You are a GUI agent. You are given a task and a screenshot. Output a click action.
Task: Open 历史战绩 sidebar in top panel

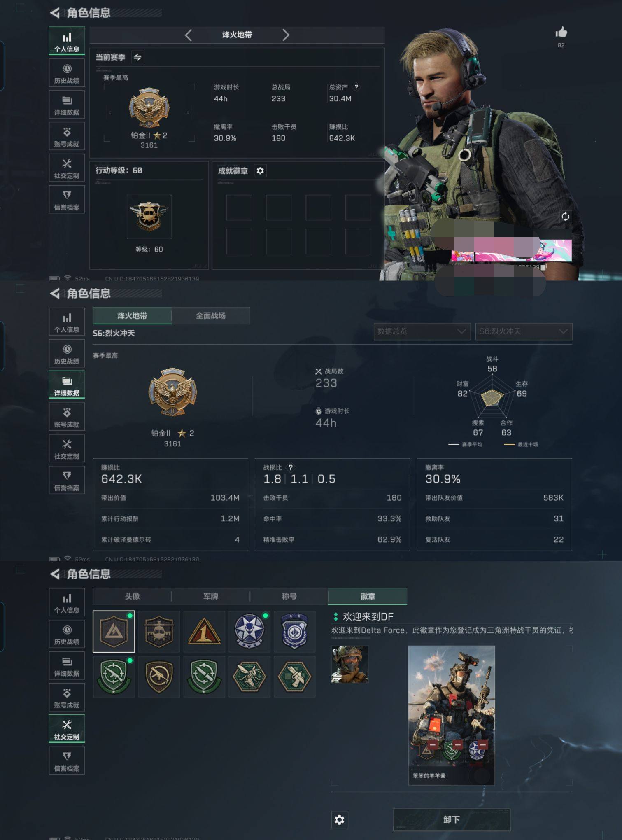(67, 73)
